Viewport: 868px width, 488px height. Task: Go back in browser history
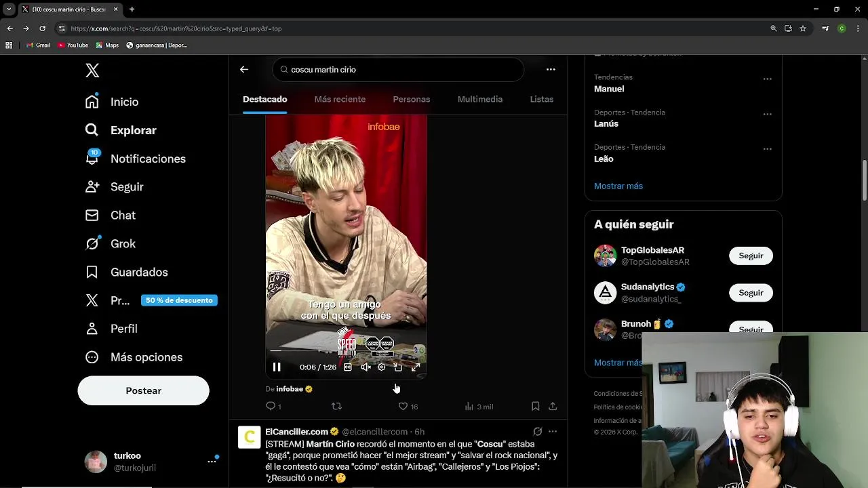point(9,28)
